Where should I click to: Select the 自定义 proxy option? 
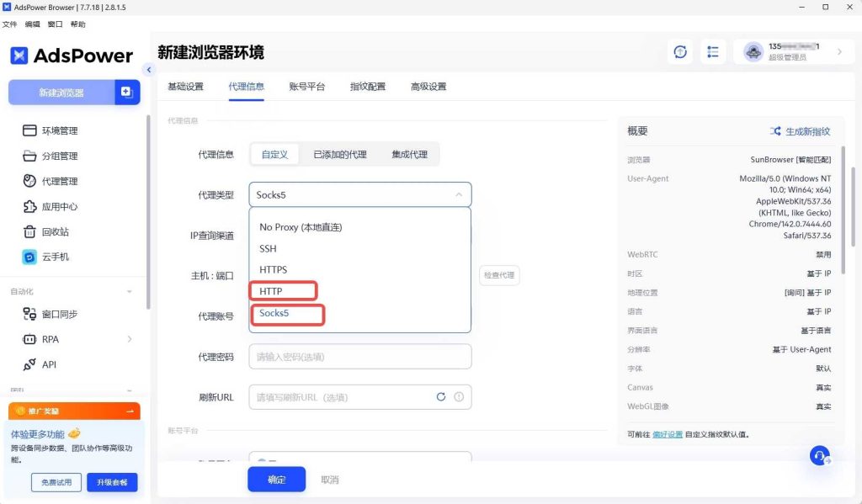pyautogui.click(x=274, y=155)
